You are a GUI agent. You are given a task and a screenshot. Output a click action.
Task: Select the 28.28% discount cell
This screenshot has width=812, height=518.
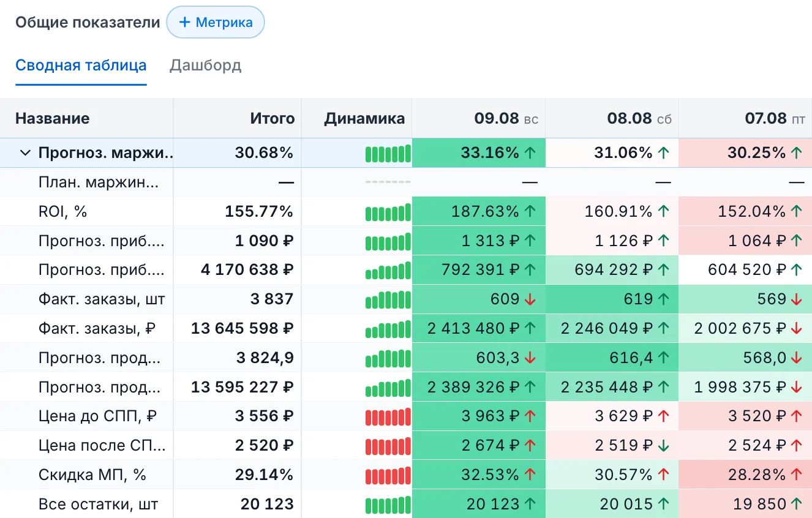[745, 475]
